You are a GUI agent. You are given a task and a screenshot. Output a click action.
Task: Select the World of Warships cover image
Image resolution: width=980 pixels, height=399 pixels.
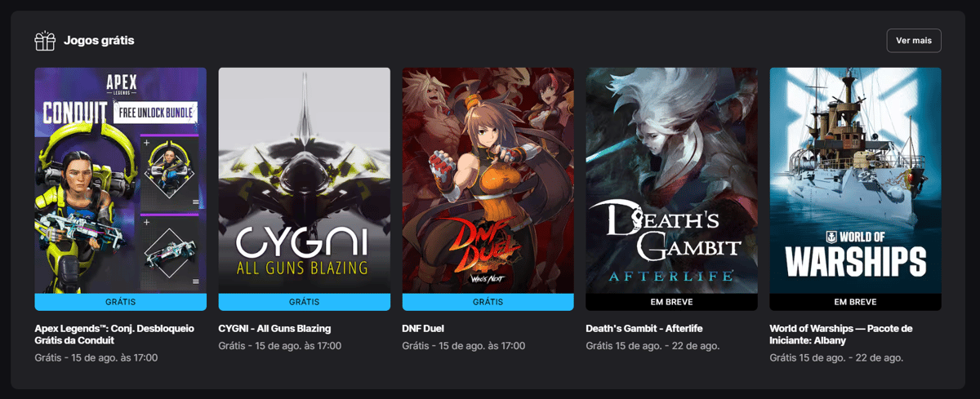click(855, 180)
